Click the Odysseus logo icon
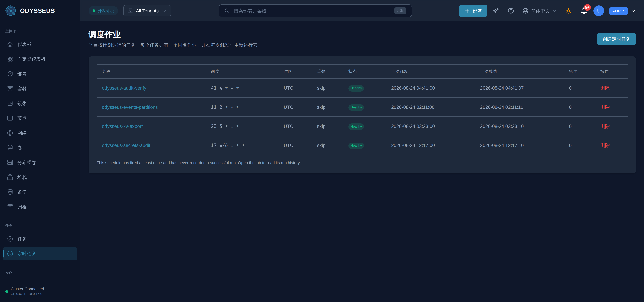This screenshot has width=644, height=302. pos(11,11)
